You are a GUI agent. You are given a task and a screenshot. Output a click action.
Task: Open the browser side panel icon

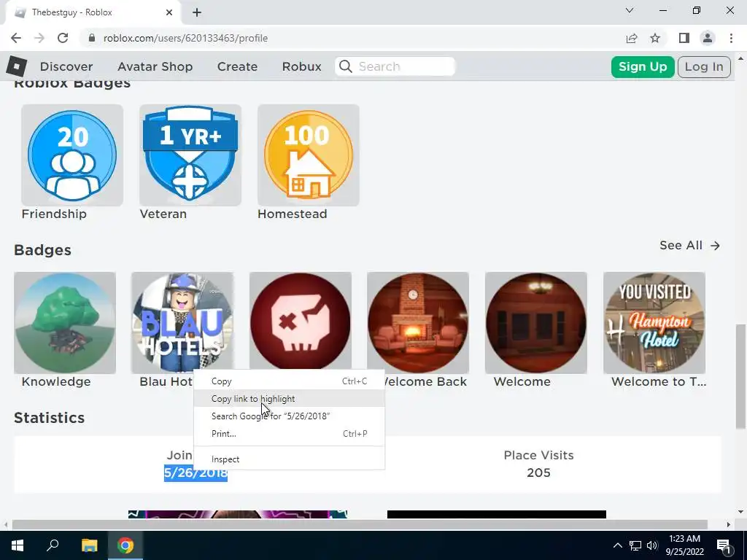[x=684, y=38]
